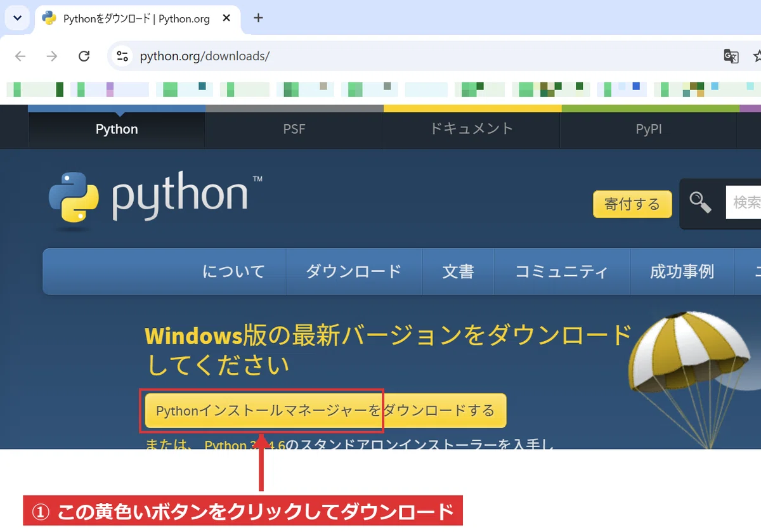
Task: Click the Windows版の最新バージョン heading text
Action: [x=388, y=350]
